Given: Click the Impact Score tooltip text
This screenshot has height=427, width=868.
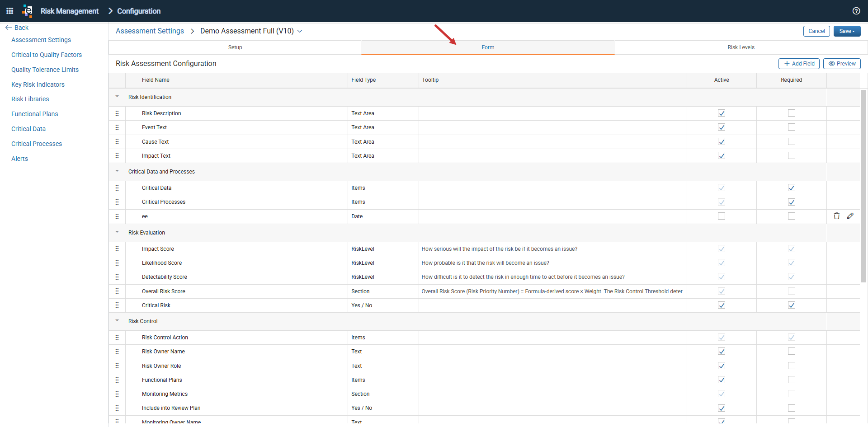Looking at the screenshot, I should (x=499, y=249).
